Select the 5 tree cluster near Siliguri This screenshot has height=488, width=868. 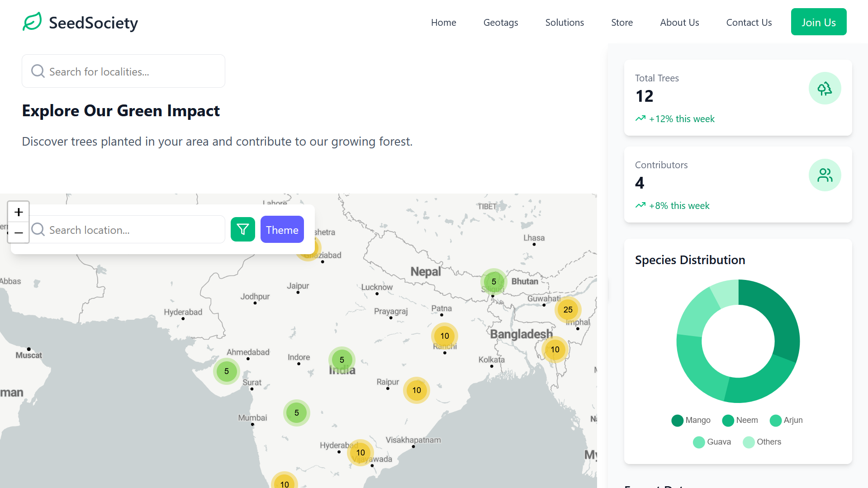coord(493,281)
